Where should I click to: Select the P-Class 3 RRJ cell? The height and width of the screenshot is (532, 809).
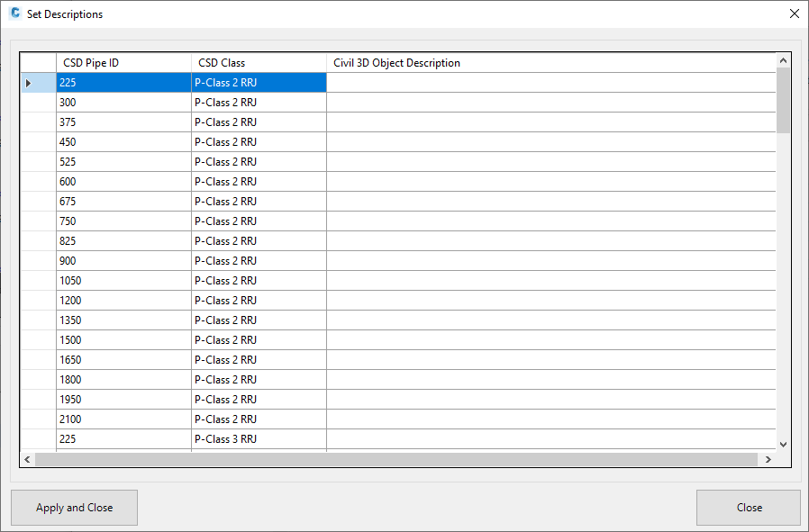(x=259, y=439)
